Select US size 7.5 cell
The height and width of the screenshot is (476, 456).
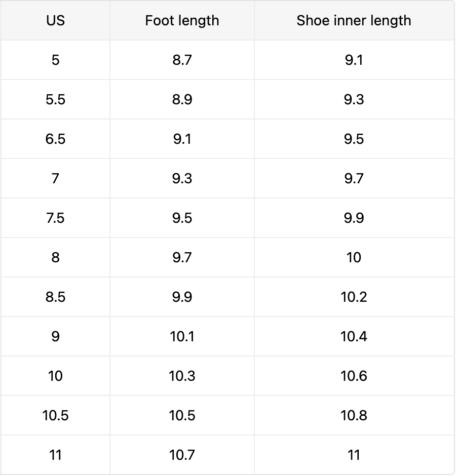55,218
